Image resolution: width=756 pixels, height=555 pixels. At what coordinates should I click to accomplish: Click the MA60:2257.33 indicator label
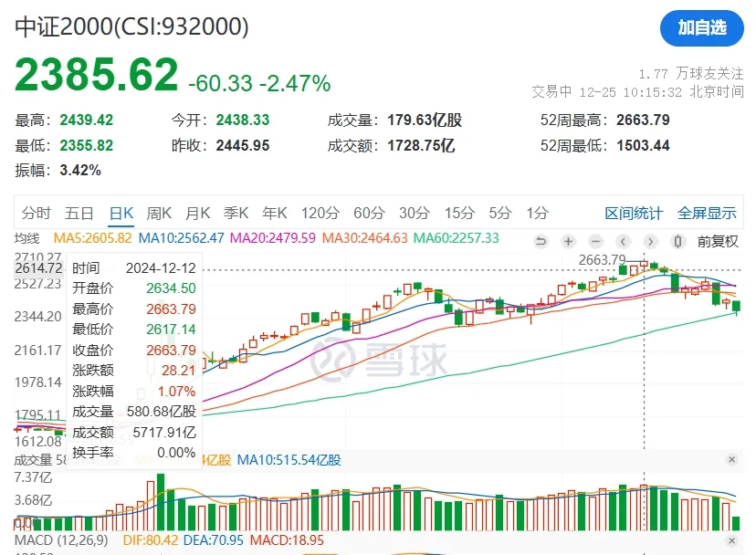click(457, 238)
